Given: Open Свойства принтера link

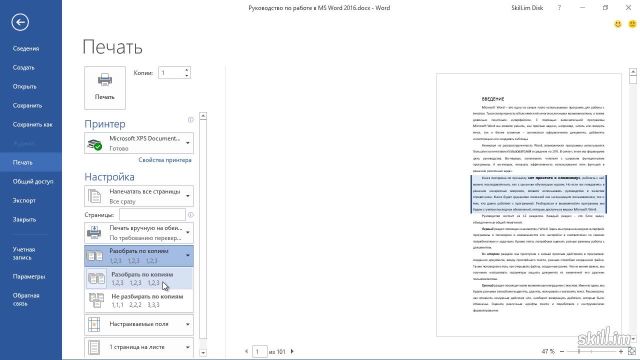Looking at the screenshot, I should coord(165,160).
